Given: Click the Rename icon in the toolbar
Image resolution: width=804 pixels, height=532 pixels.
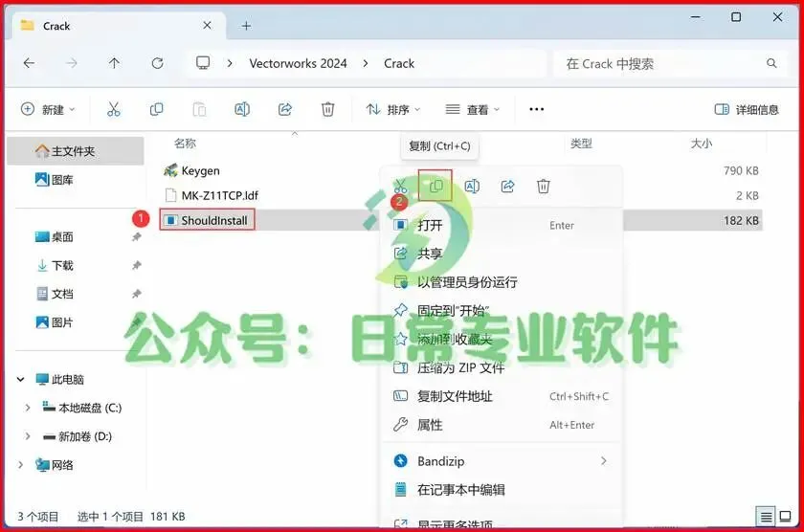Looking at the screenshot, I should pyautogui.click(x=242, y=109).
